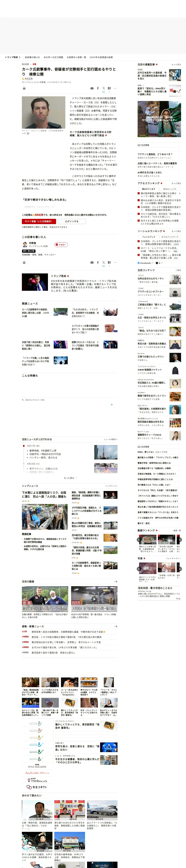Open top news sewer pipe inspection photo
Screen dimensions: 186x868
tap(45, 517)
